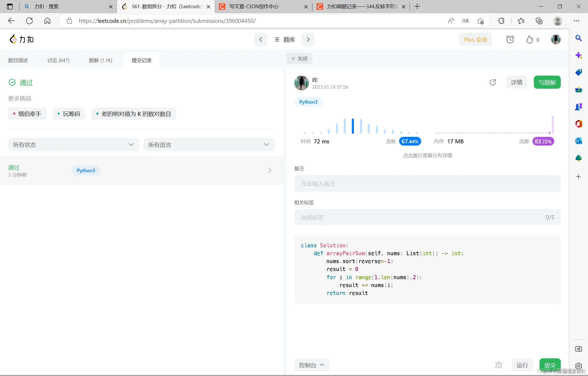
Task: Click the green 写题解 button
Action: [547, 82]
